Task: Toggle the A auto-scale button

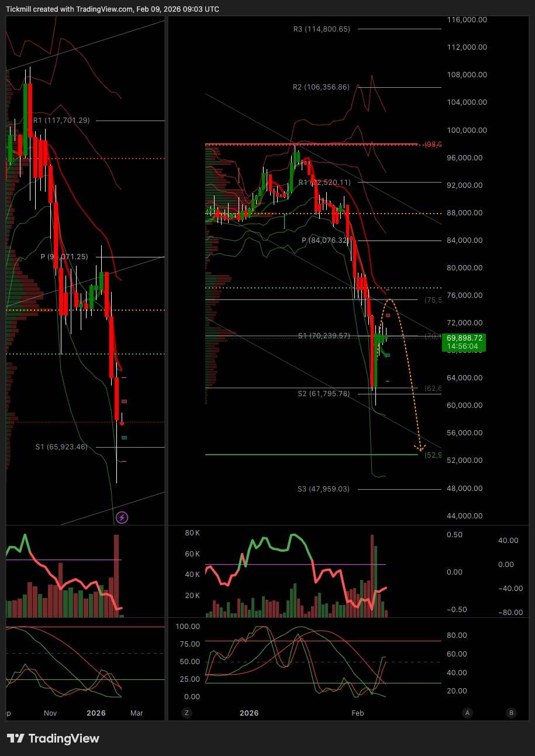Action: click(x=467, y=713)
